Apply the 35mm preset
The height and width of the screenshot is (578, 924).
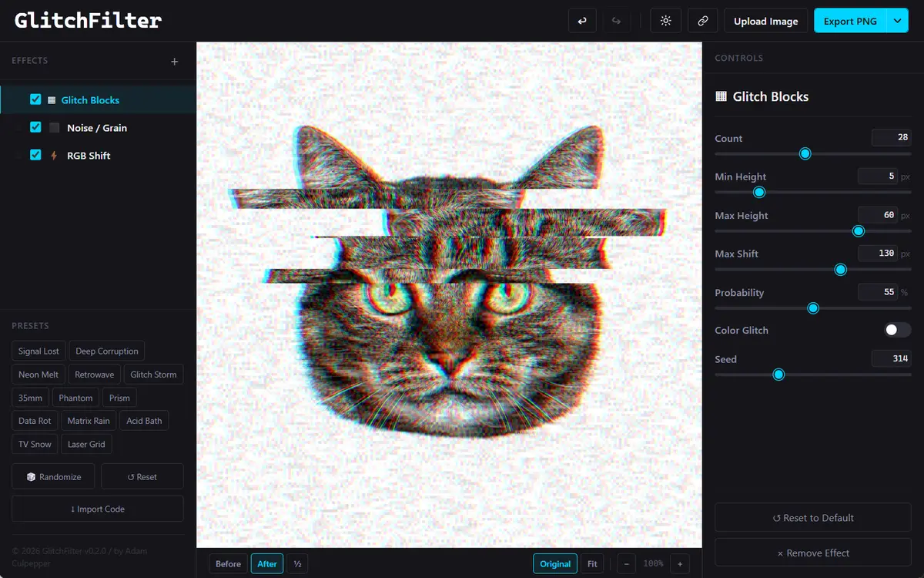click(31, 398)
